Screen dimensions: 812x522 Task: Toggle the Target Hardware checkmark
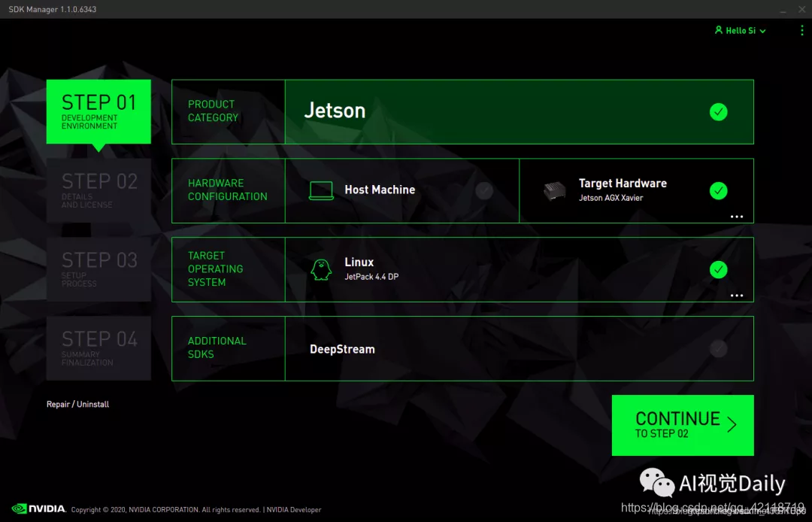pyautogui.click(x=718, y=190)
